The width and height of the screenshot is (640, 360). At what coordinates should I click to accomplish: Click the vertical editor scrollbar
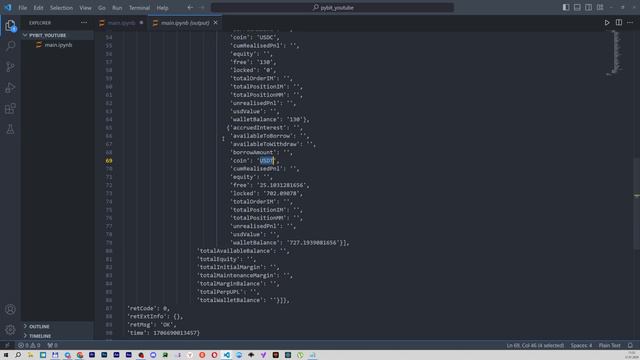tap(637, 202)
